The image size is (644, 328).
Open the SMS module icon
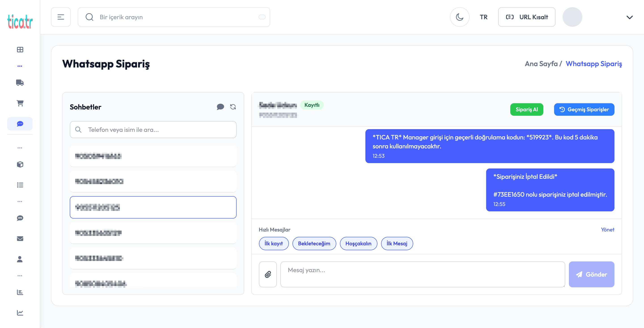(x=20, y=218)
